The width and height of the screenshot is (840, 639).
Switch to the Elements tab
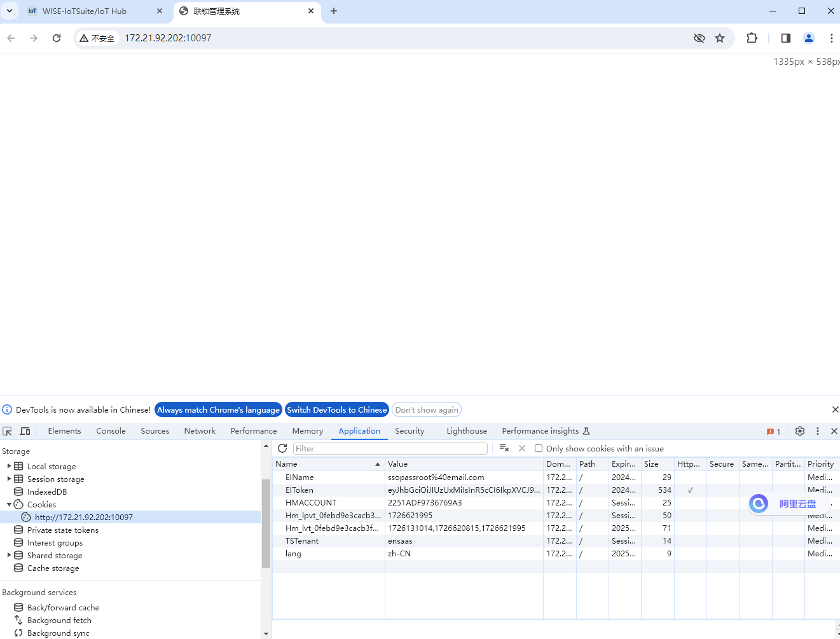(x=64, y=431)
